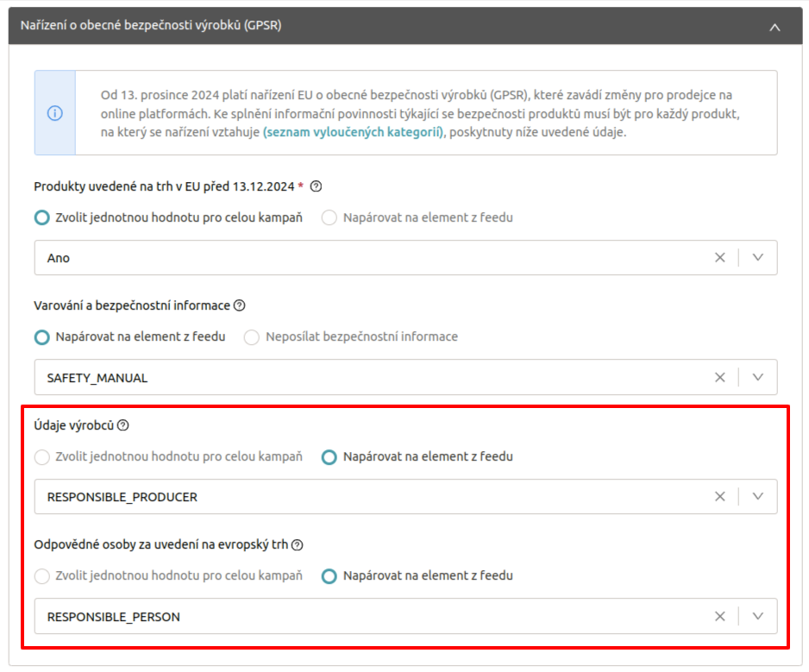Viewport: 809px width, 672px height.
Task: Clear the RESPONSIBLE_PERSON value with X
Action: (720, 616)
